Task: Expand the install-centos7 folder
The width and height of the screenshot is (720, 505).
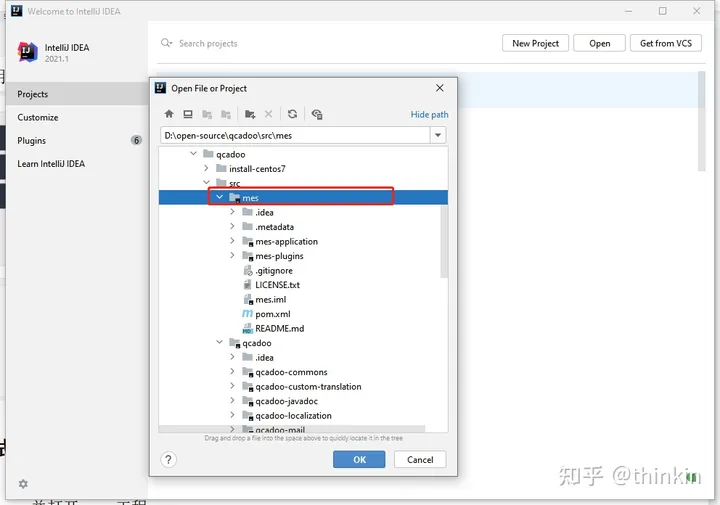Action: [206, 168]
